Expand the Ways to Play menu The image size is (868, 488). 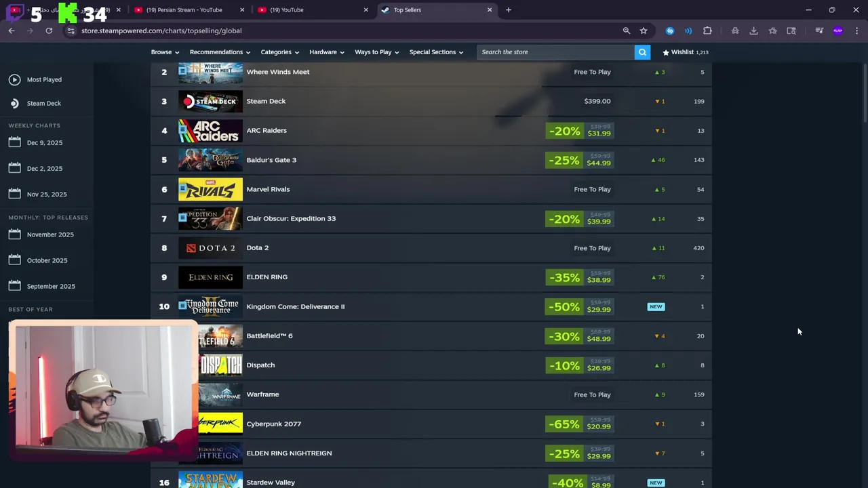[377, 52]
